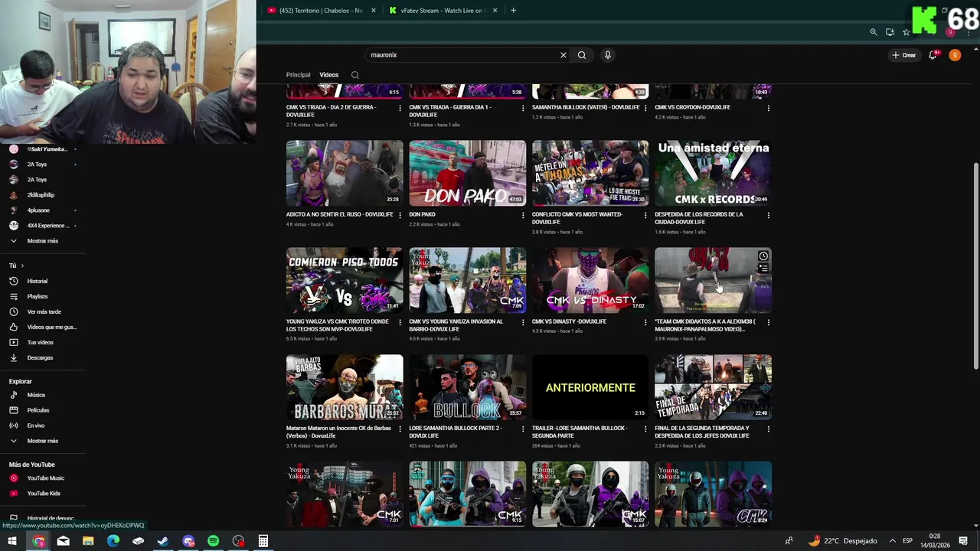
Task: Click the Crear button
Action: pos(904,55)
